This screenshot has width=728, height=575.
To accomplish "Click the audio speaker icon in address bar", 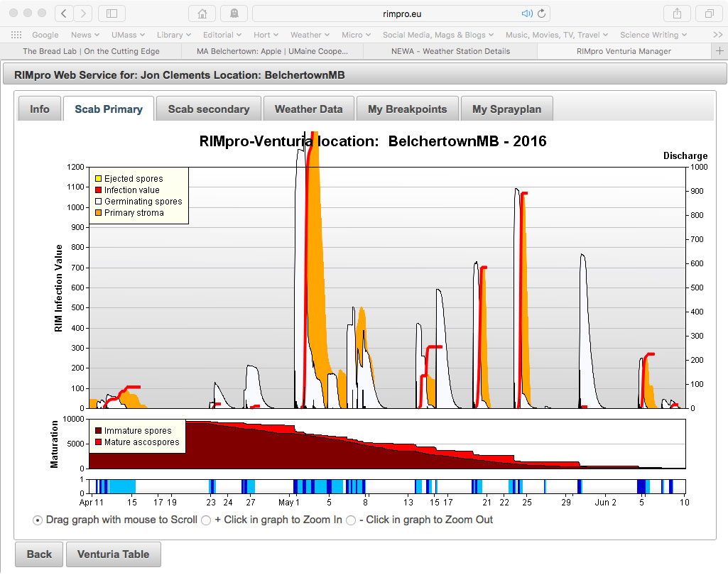I will click(x=526, y=13).
